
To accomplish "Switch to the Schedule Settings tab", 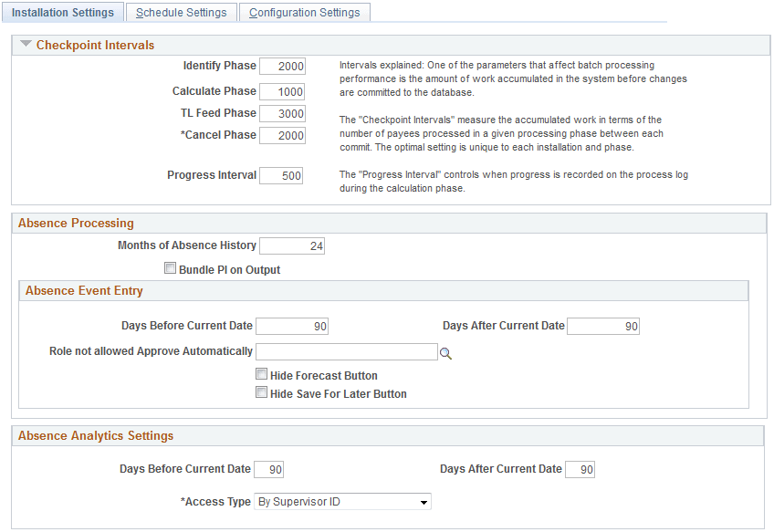I will click(x=181, y=12).
